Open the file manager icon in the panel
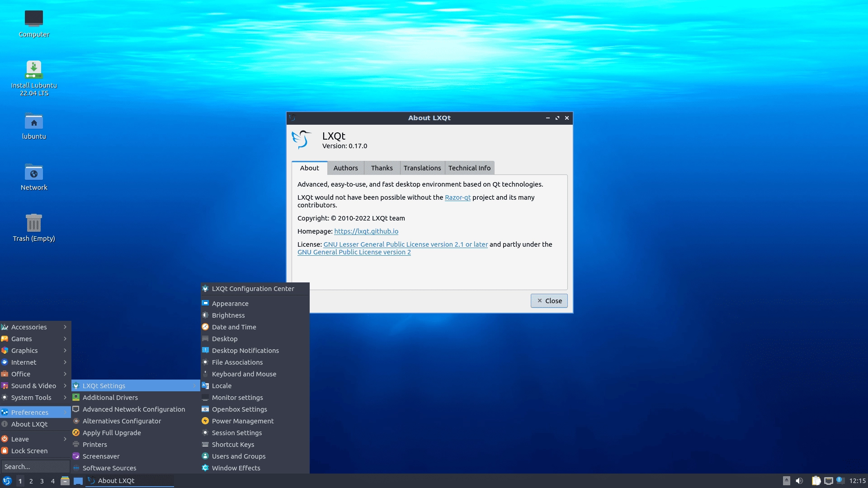 pos(65,481)
